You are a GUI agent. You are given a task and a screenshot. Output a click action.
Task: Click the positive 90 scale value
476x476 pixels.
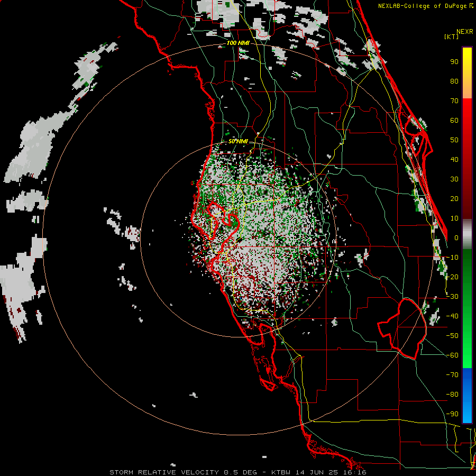454,62
